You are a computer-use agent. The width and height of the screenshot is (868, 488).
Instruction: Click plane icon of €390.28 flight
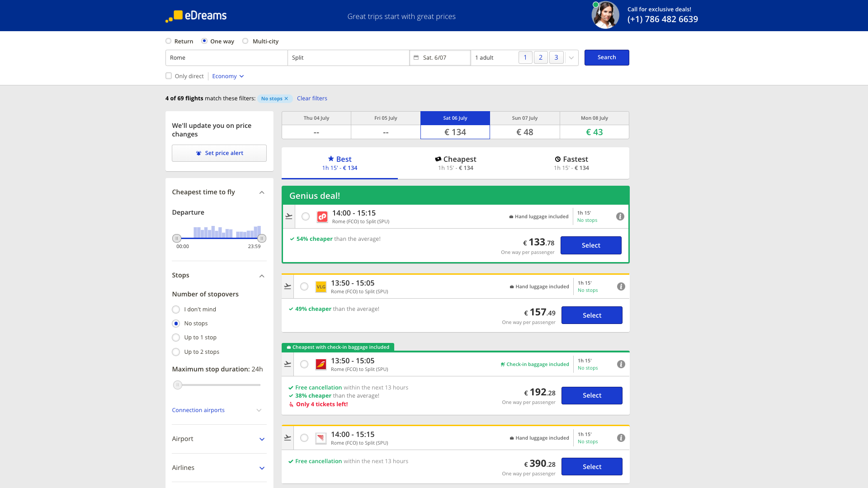pos(288,438)
